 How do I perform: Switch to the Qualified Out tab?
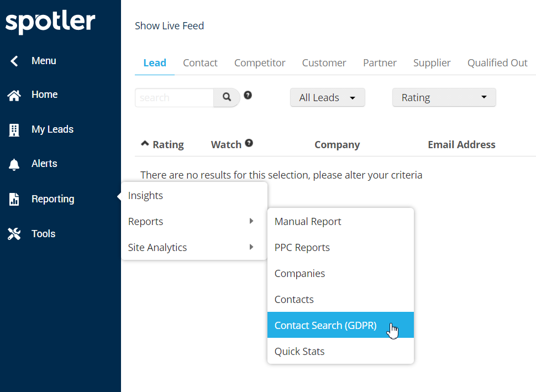(x=497, y=62)
